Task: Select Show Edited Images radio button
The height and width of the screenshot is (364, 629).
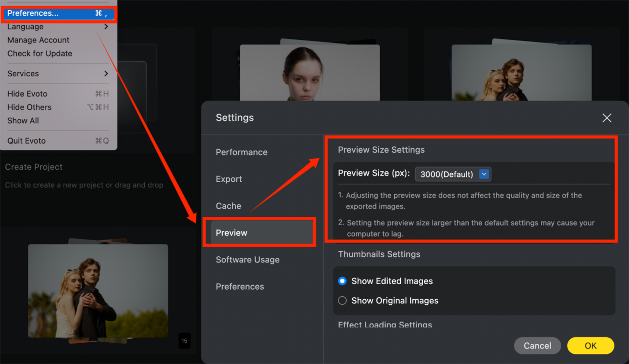Action: [343, 281]
